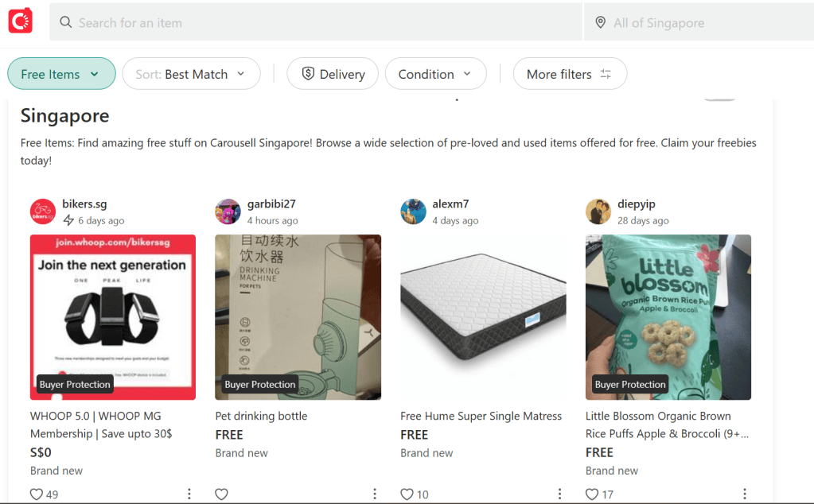
Task: Open seller profile bikers.sg
Action: (84, 204)
